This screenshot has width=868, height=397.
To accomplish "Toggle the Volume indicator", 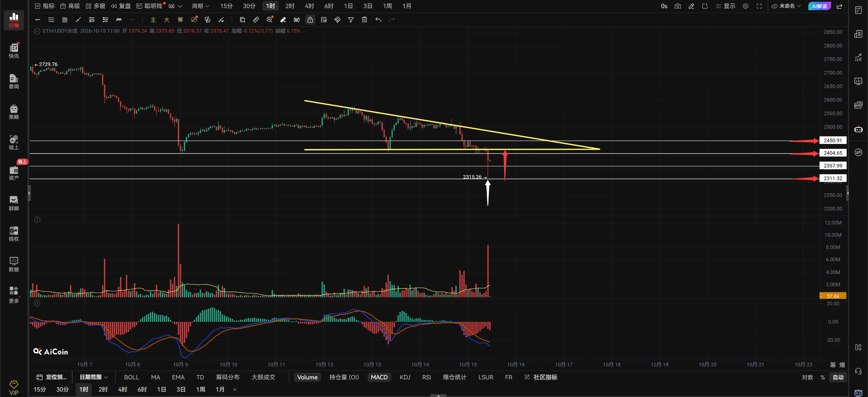I will (x=307, y=377).
